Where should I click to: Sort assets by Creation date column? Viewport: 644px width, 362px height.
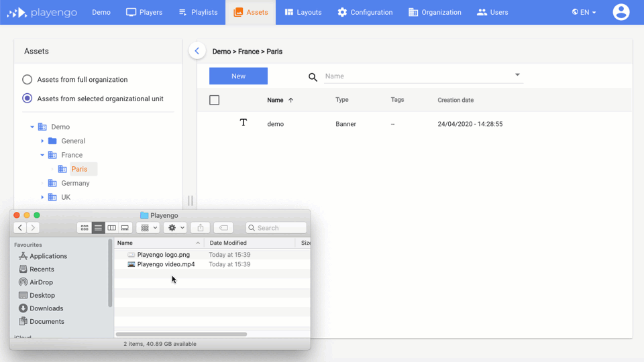pos(455,100)
